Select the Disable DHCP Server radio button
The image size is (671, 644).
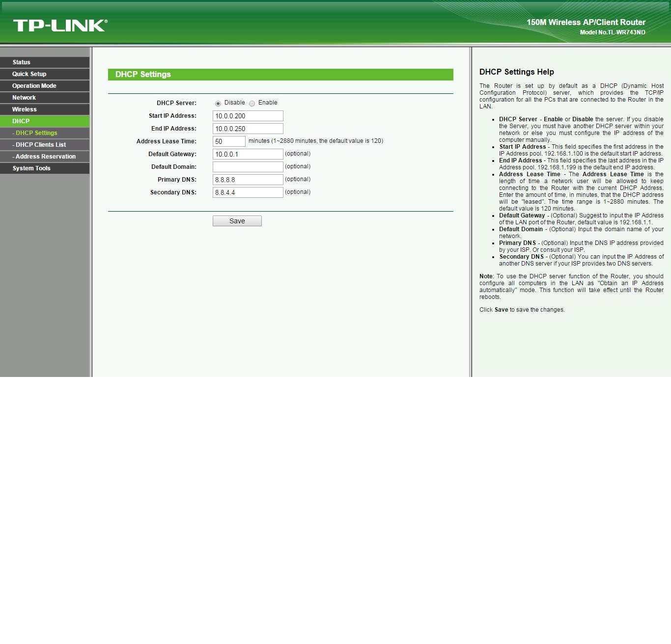pyautogui.click(x=218, y=104)
